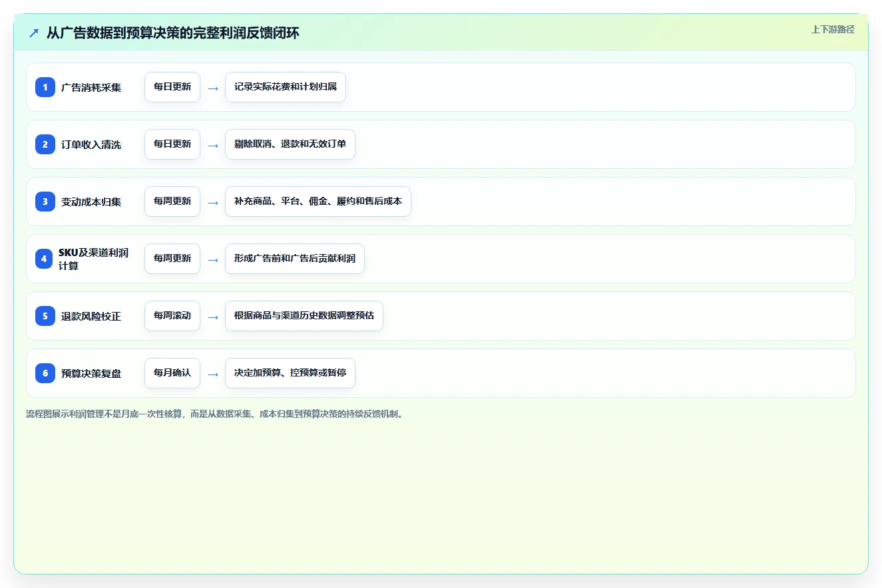
Task: Click the 决定加预算、控预算或暂停 box
Action: (x=290, y=373)
